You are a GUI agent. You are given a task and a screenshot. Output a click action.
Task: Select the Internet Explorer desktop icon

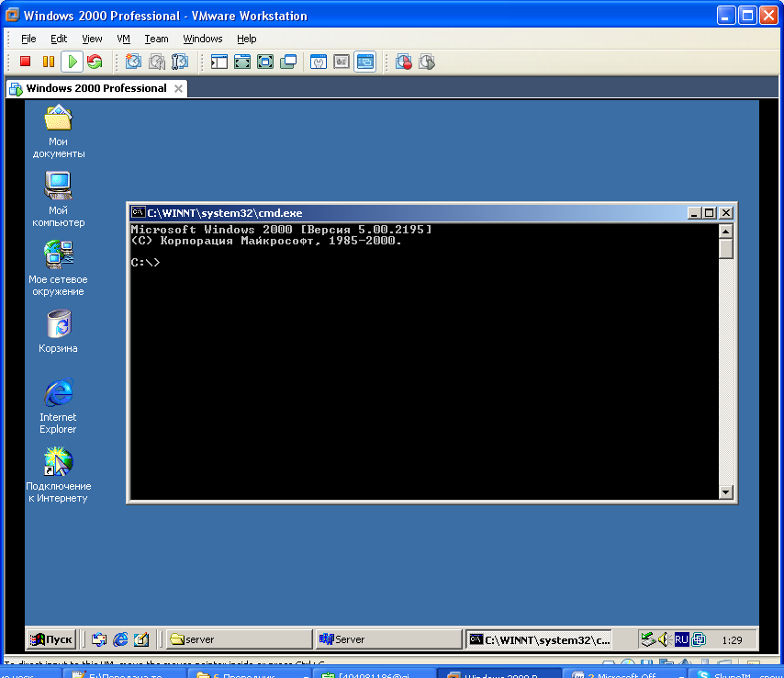[x=59, y=406]
